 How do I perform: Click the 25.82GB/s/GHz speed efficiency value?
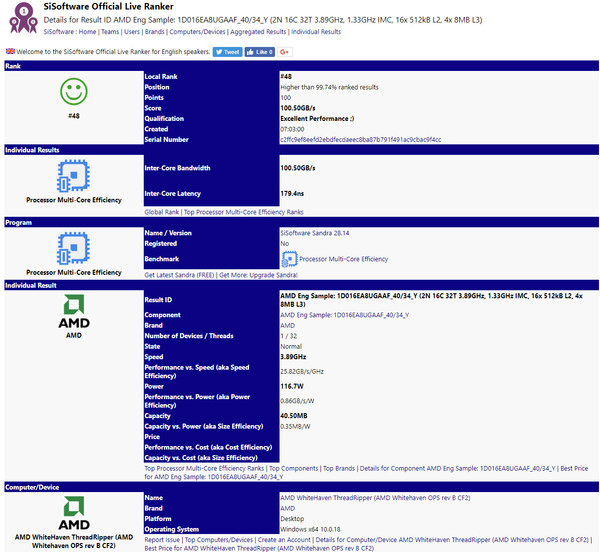coord(302,371)
